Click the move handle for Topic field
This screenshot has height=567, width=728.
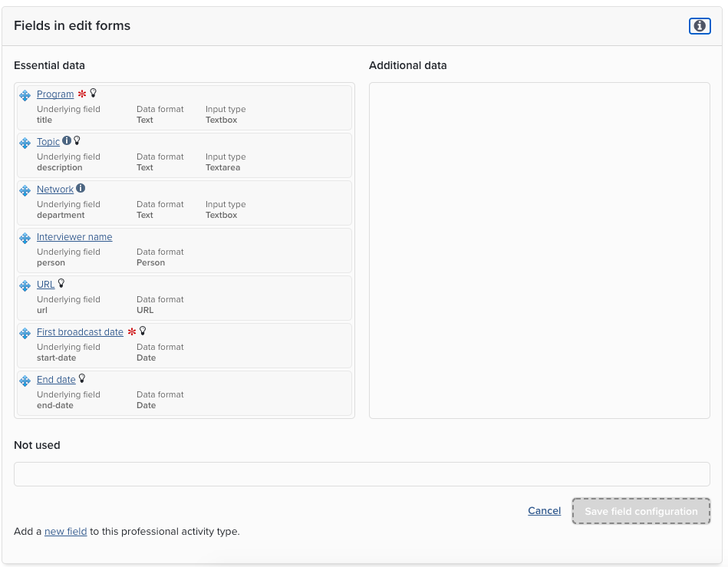25,143
